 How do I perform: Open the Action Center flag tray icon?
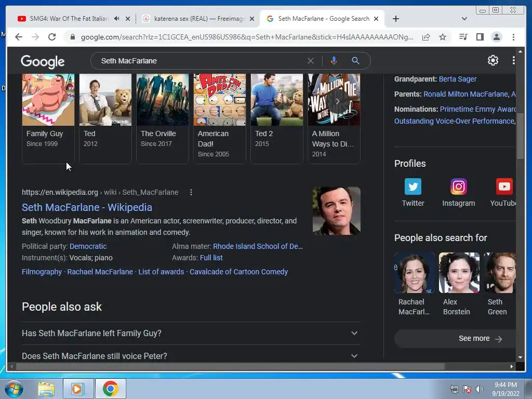[467, 389]
